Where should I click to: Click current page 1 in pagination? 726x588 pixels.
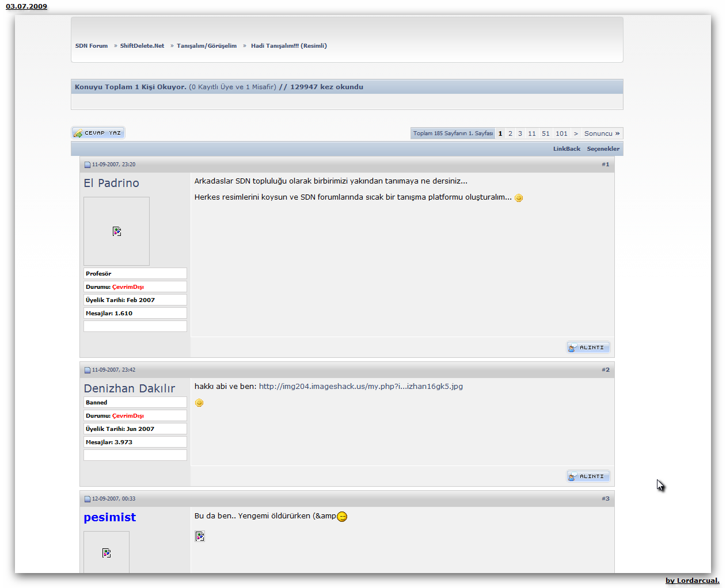coord(500,133)
